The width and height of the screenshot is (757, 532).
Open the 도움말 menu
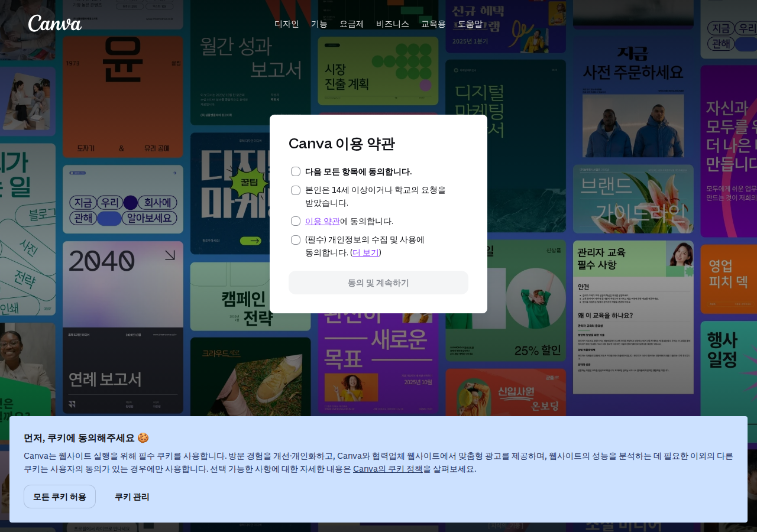(x=470, y=24)
